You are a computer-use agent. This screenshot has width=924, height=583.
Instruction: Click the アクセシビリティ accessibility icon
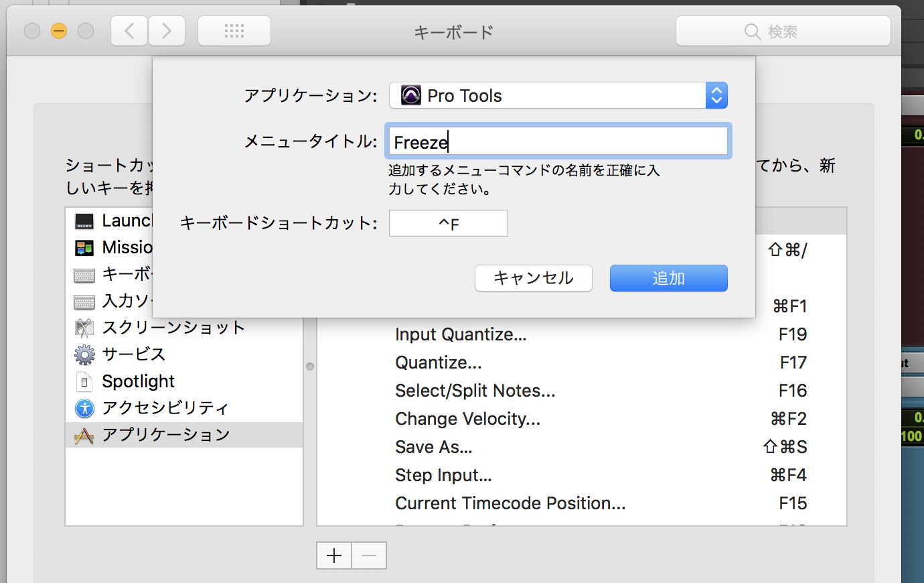tap(84, 408)
